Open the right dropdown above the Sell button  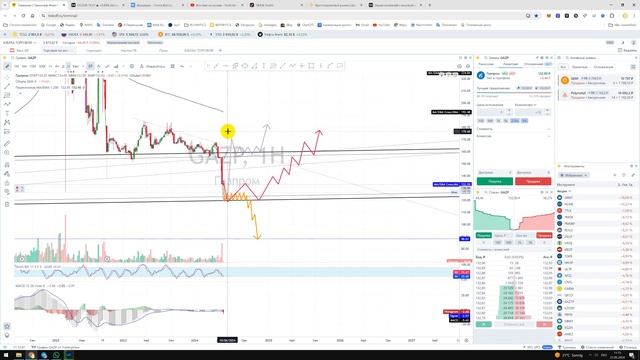tap(533, 173)
